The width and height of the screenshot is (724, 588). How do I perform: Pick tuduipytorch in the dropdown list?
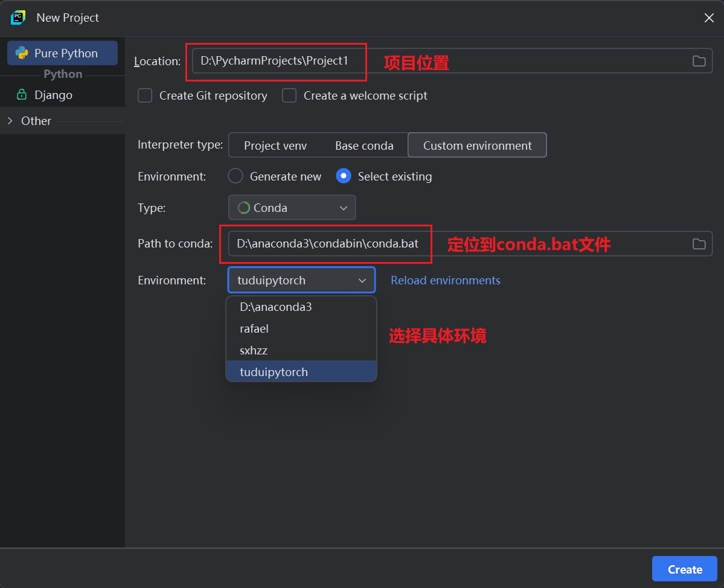(x=301, y=372)
